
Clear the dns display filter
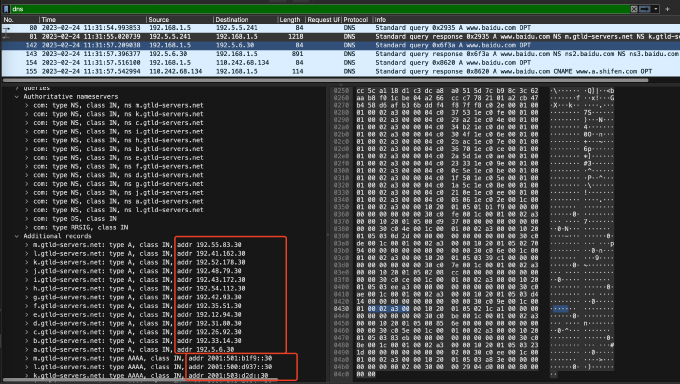634,9
